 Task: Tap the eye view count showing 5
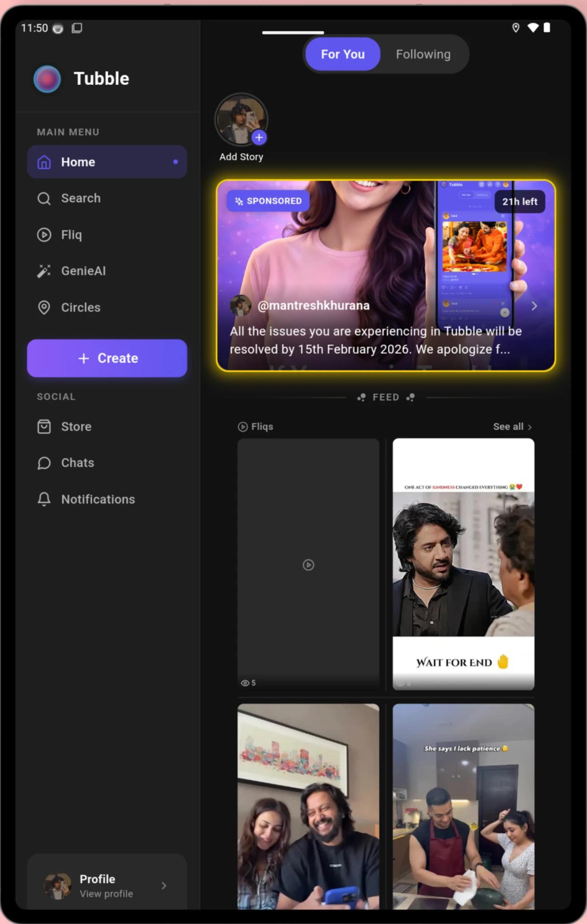point(248,683)
